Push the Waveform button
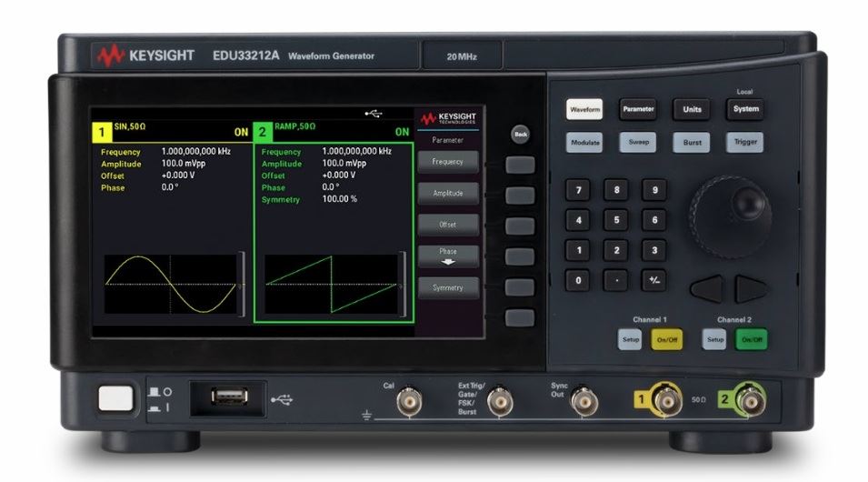868x482 pixels. [584, 110]
